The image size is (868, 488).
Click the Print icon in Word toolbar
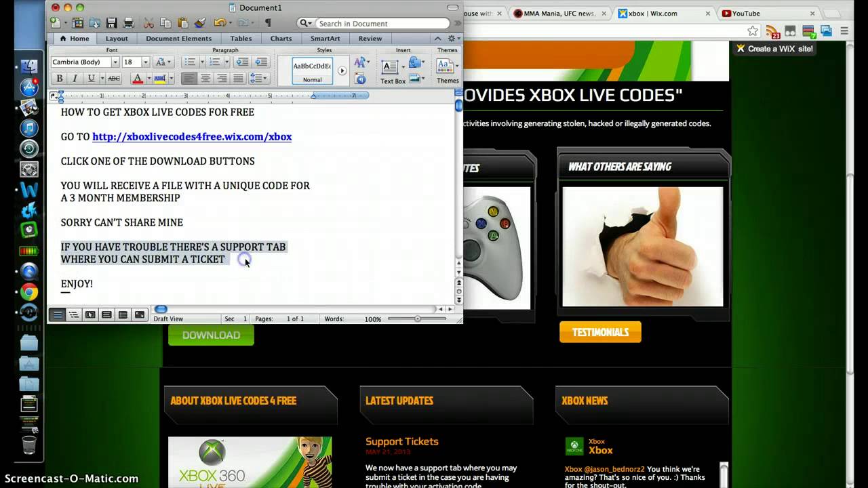coord(128,23)
